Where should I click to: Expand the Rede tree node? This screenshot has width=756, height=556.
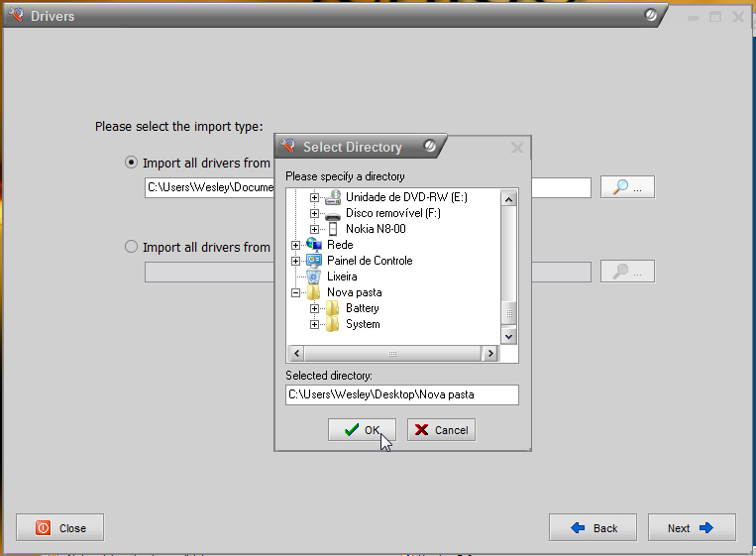(x=295, y=245)
